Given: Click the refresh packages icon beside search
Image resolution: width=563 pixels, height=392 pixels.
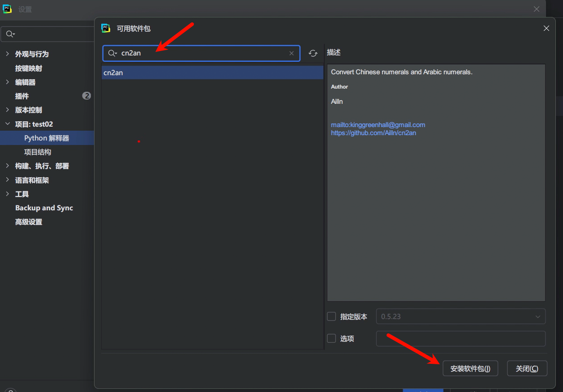Looking at the screenshot, I should point(313,53).
